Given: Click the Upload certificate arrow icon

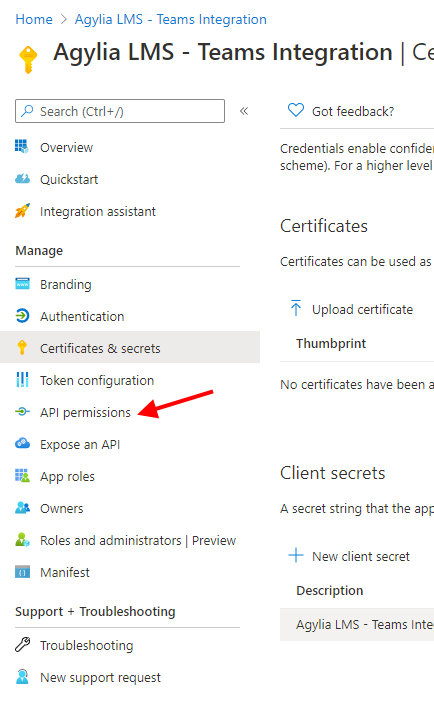Looking at the screenshot, I should tap(296, 308).
